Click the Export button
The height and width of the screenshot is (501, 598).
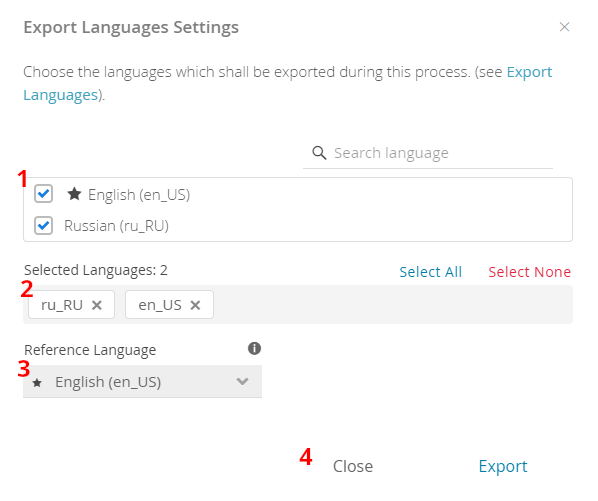click(503, 466)
